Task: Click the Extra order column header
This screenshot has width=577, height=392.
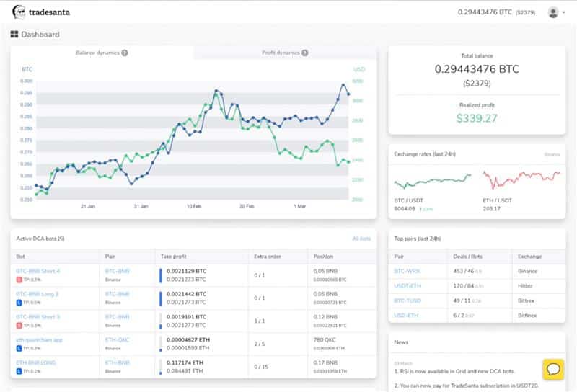Action: [268, 257]
